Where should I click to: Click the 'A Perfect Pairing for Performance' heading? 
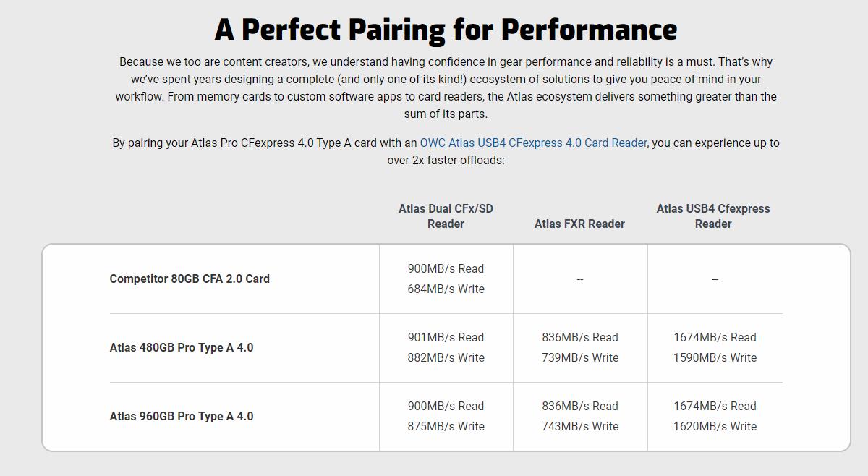[446, 30]
